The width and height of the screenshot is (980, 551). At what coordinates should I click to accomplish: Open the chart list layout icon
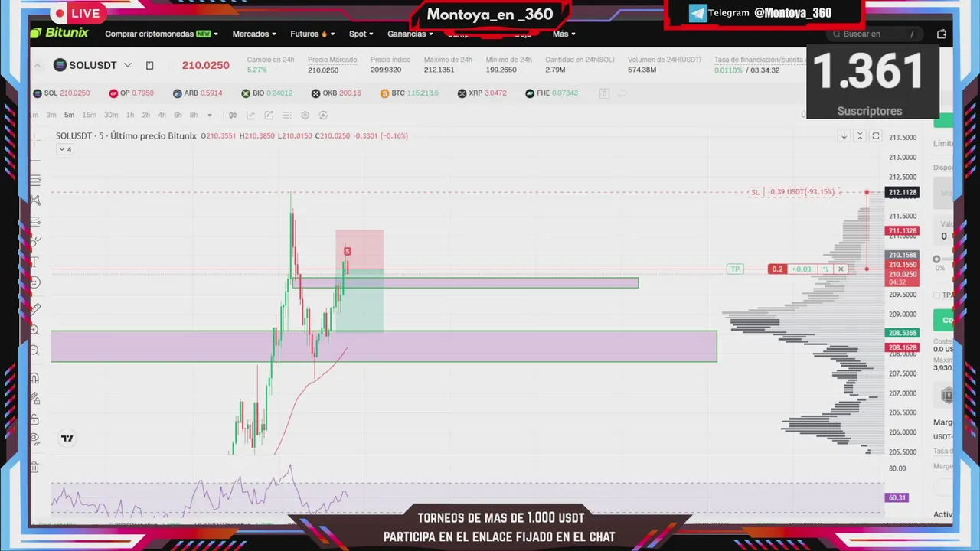click(287, 116)
